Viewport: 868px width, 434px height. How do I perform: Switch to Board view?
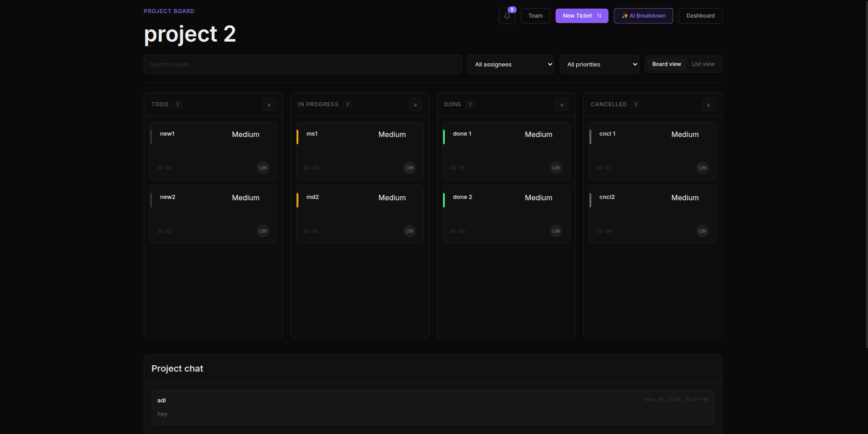pos(666,64)
